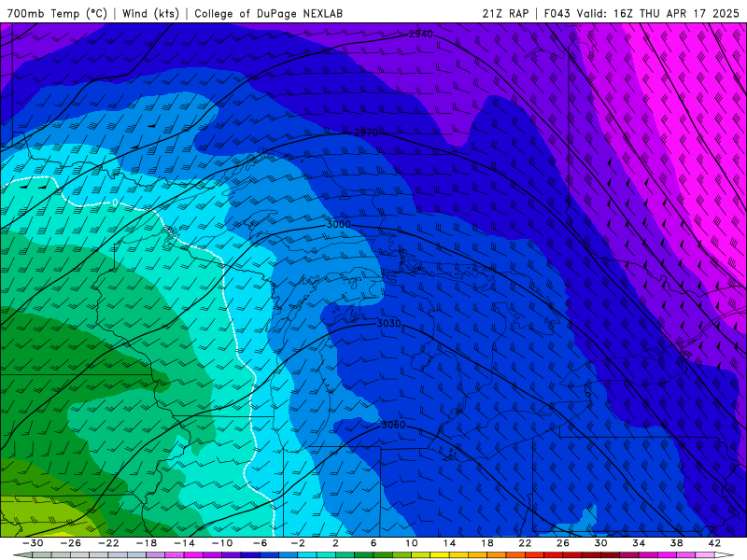Click the 22 colorbar scale label

pos(525,543)
